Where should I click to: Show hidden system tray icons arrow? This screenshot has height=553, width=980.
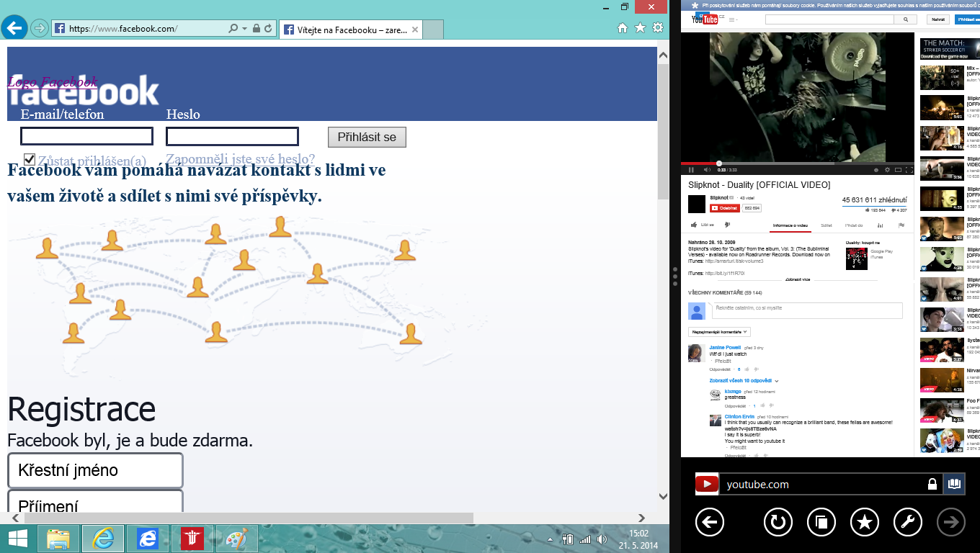tap(550, 539)
